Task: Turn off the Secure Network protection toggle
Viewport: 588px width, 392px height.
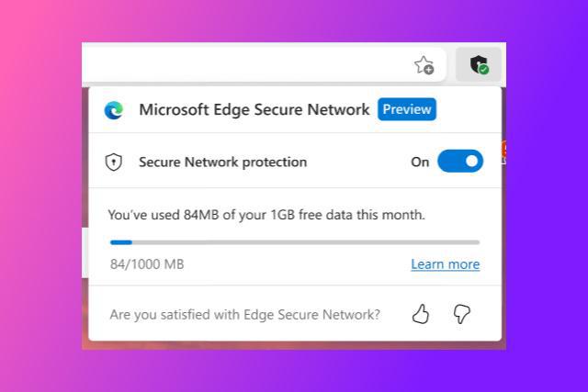Action: [460, 162]
